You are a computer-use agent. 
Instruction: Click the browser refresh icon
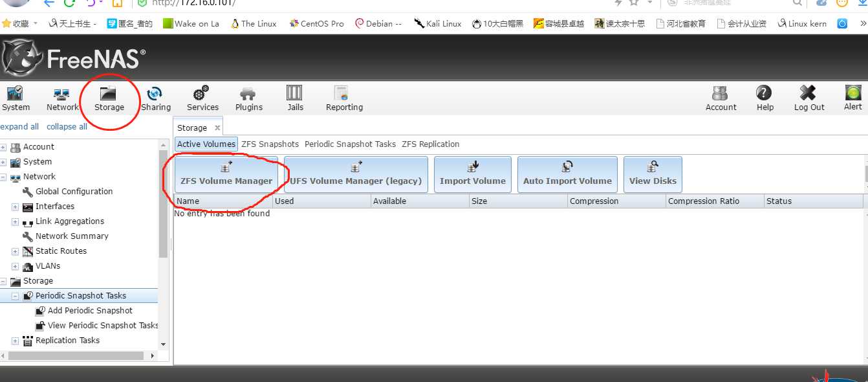pyautogui.click(x=69, y=3)
